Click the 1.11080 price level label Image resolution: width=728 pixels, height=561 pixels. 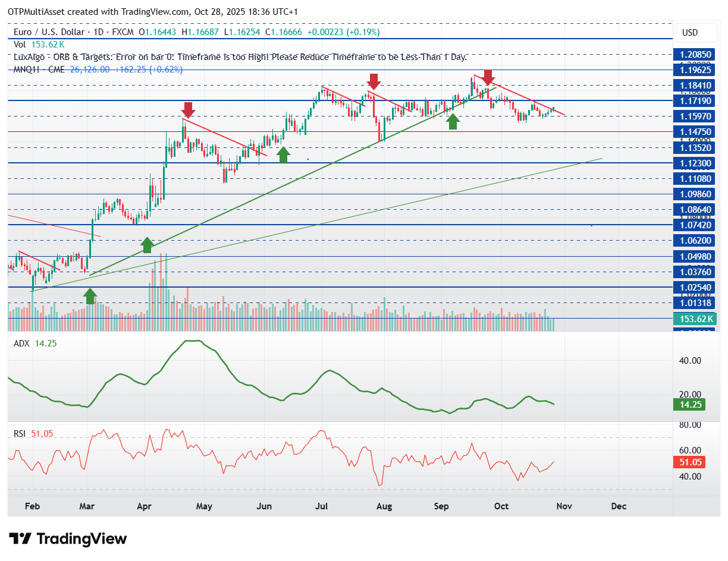pos(695,178)
